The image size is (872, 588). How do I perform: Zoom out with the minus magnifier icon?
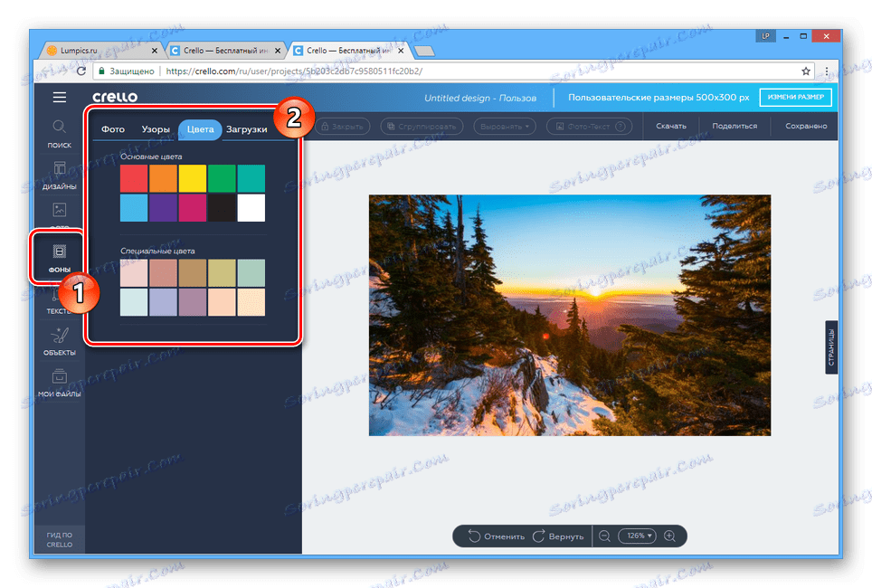604,536
